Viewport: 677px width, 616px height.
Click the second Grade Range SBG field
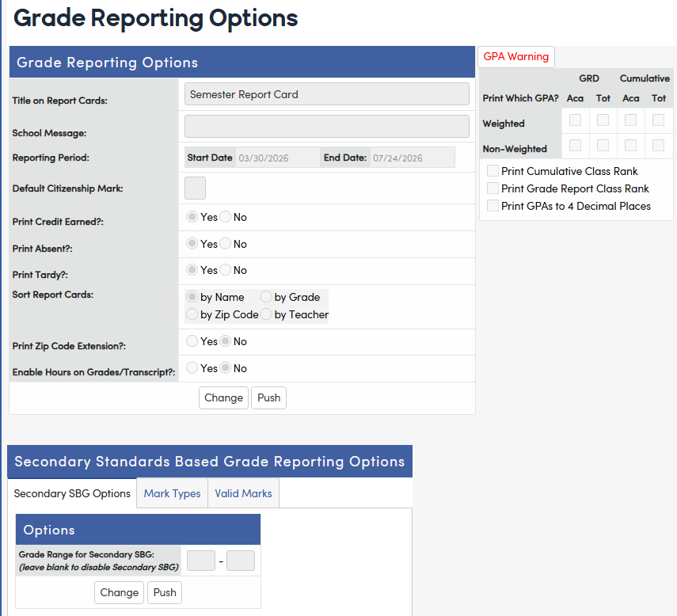[241, 561]
